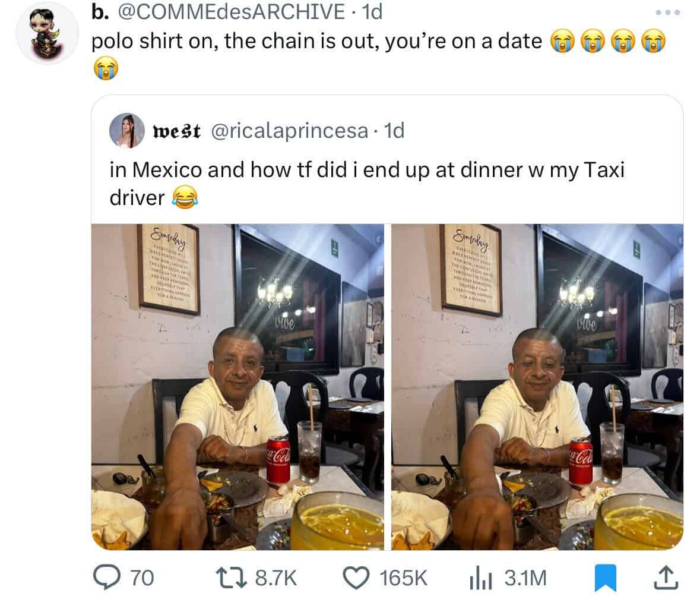This screenshot has width=700, height=596.
Task: Click the @COMMEdesARCHIVE handle
Action: [x=231, y=12]
